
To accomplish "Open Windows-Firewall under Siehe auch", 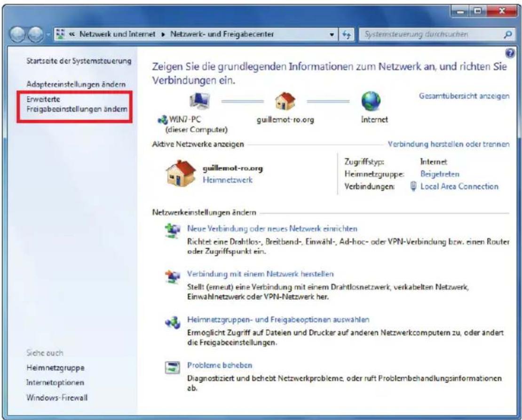I will point(57,397).
